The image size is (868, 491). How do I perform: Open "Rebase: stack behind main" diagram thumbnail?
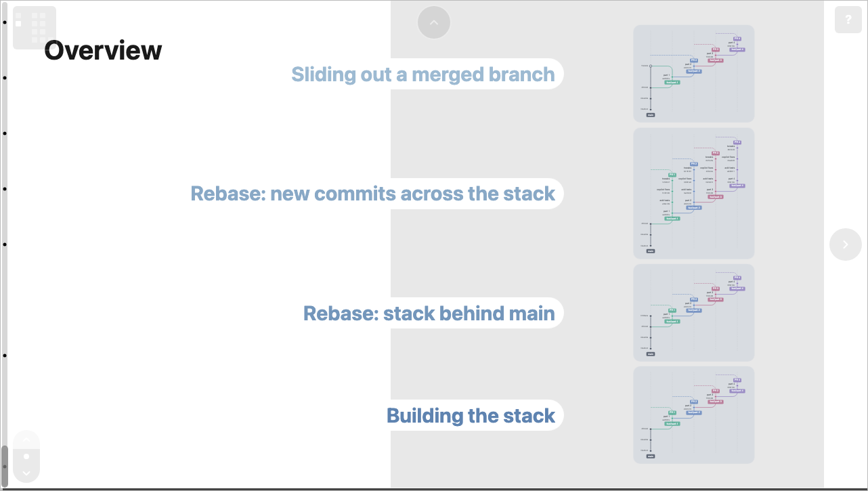pyautogui.click(x=693, y=313)
